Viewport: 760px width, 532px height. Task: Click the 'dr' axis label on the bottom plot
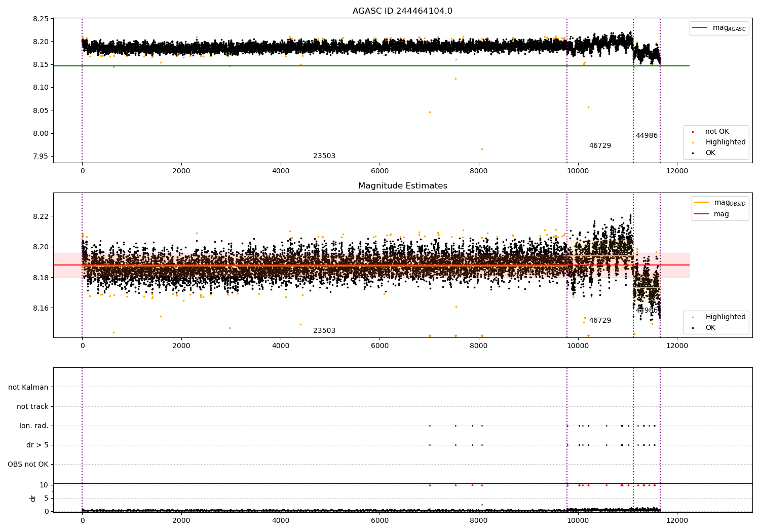point(33,498)
